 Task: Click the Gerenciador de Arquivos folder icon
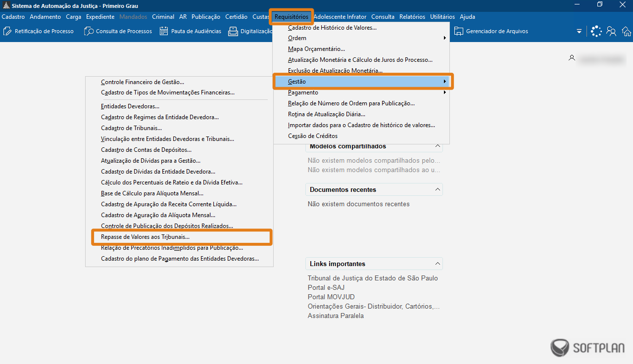pyautogui.click(x=459, y=31)
